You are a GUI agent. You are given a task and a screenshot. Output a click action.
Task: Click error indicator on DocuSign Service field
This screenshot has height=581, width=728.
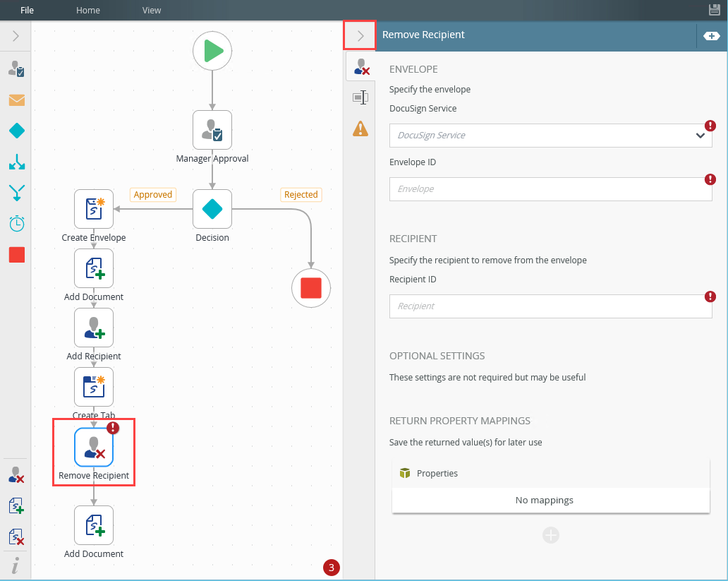tap(710, 125)
